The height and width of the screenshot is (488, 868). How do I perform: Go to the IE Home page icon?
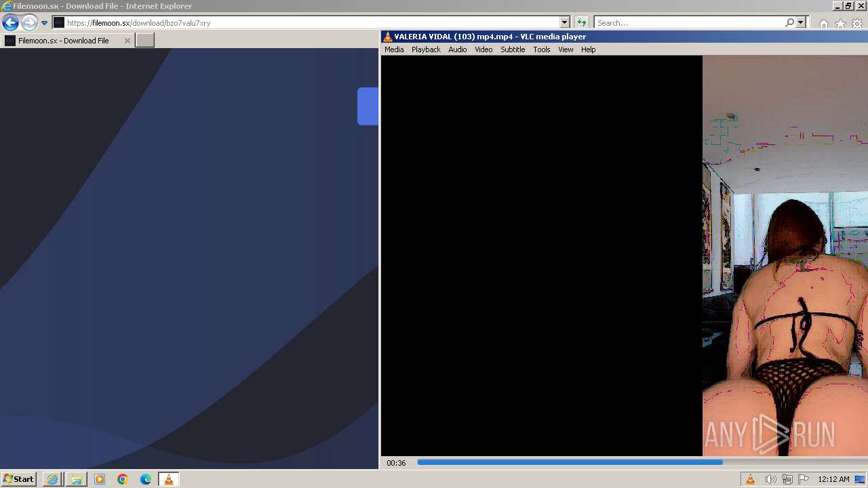click(x=824, y=24)
